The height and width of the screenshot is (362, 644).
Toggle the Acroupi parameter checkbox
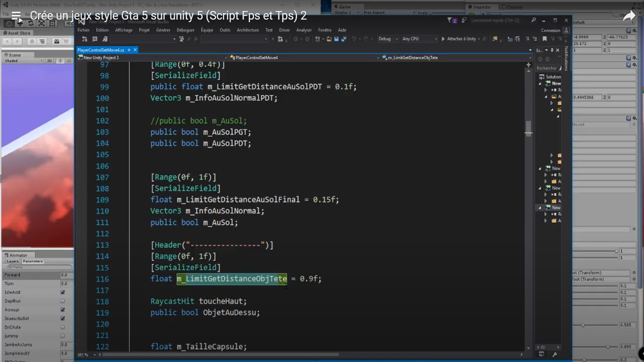pos(63,310)
